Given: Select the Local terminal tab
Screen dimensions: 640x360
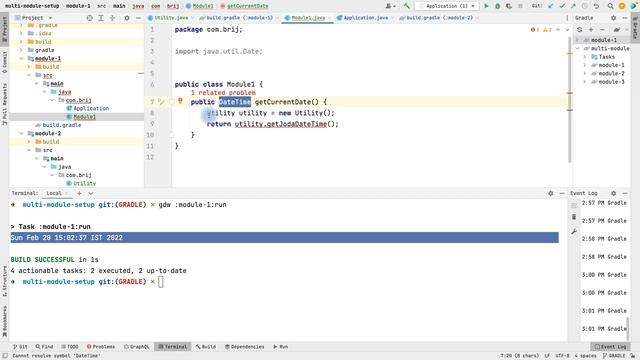Looking at the screenshot, I should pos(54,193).
